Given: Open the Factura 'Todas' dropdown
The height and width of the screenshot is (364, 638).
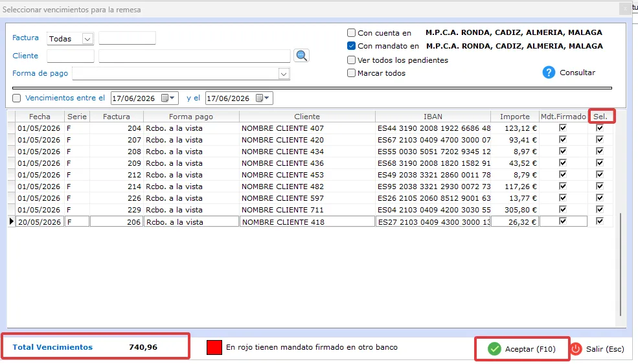Looking at the screenshot, I should click(x=87, y=39).
